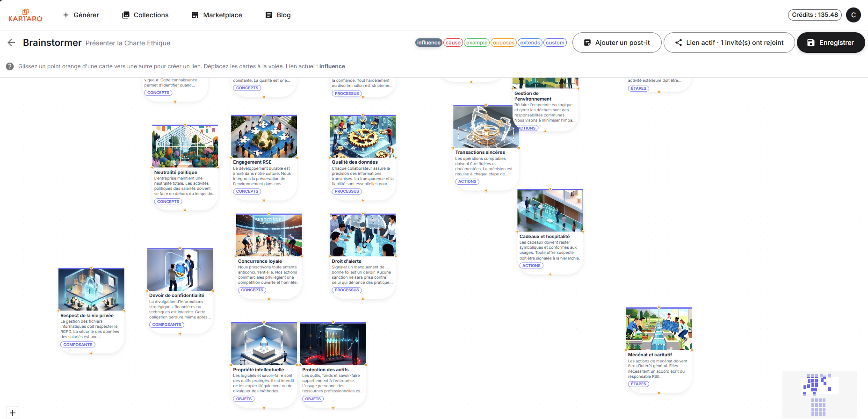Open the Transactions sincères card image
Image resolution: width=868 pixels, height=419 pixels.
pos(486,126)
